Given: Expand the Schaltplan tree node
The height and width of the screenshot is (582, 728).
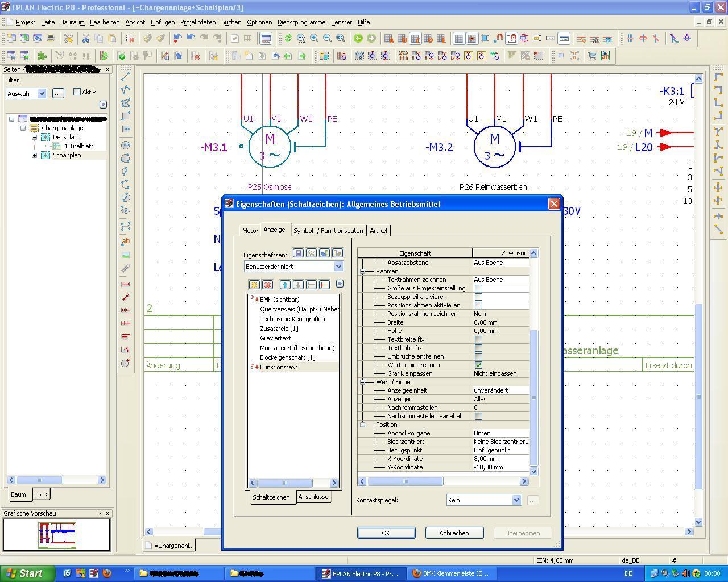Looking at the screenshot, I should [34, 155].
